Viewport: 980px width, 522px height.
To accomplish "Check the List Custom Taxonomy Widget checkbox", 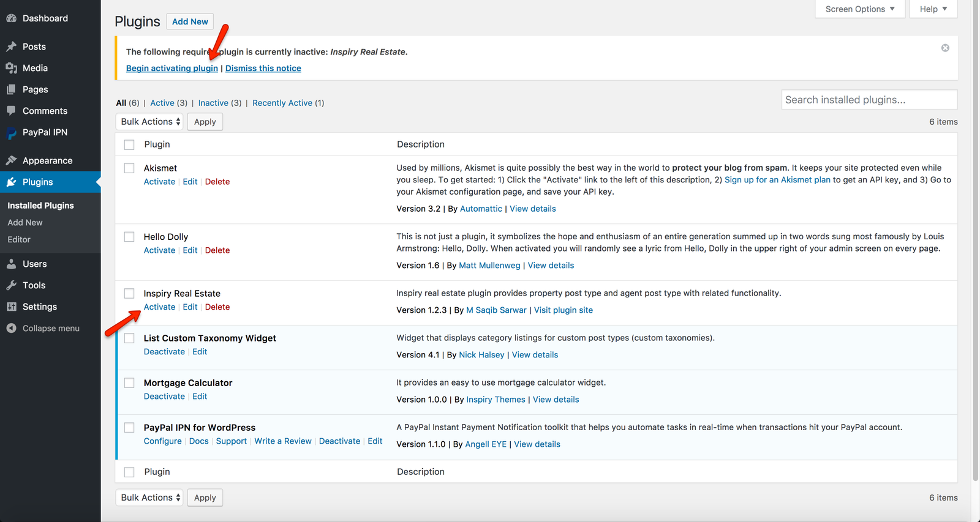I will tap(129, 338).
